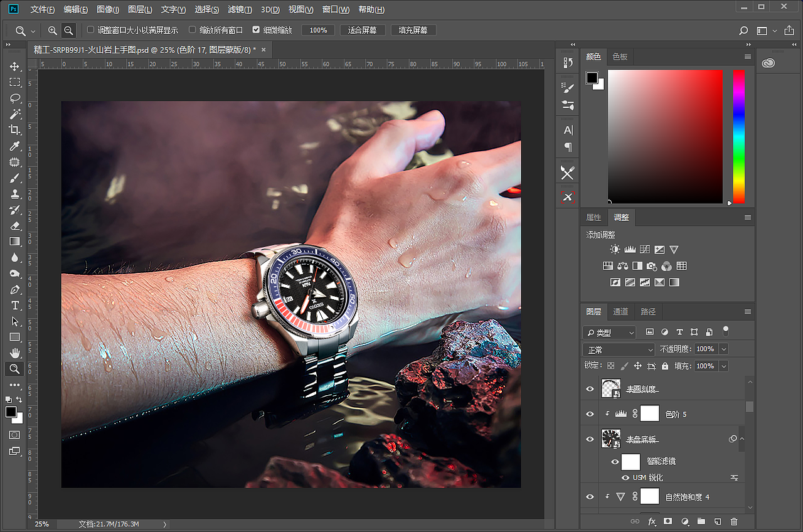Click the zoom-out magnifier in options bar
The width and height of the screenshot is (803, 532).
tap(68, 30)
